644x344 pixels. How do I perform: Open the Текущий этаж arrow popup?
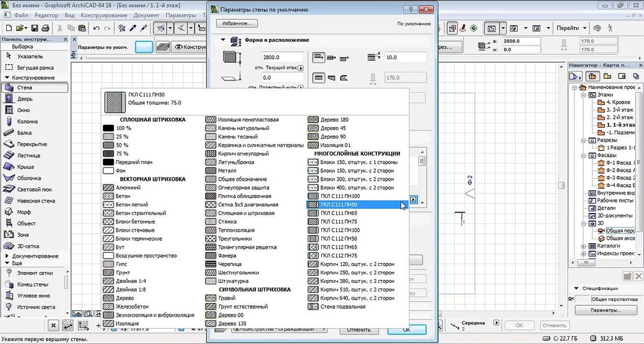300,68
